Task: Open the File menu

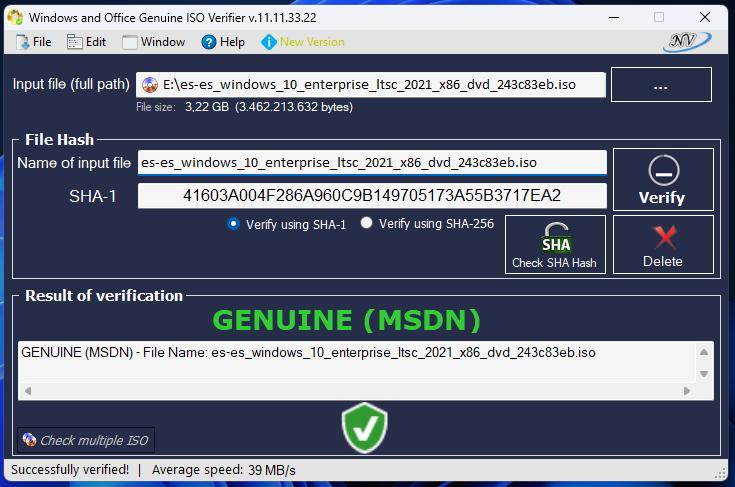Action: tap(34, 42)
